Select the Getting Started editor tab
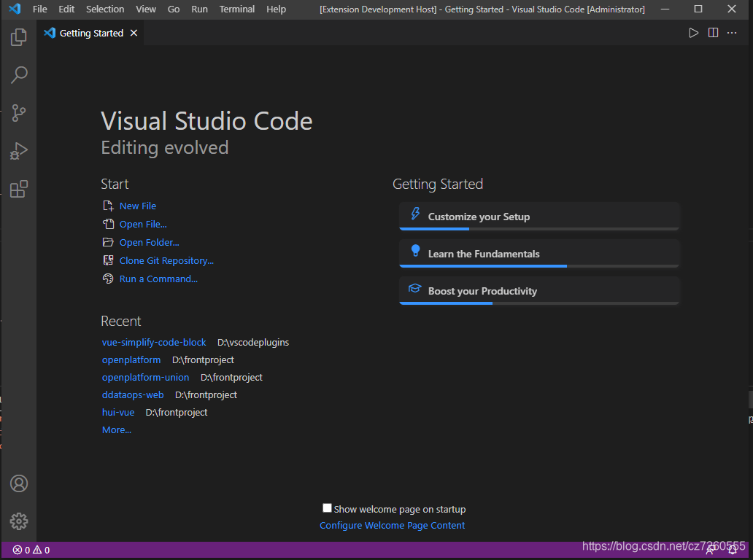Image resolution: width=753 pixels, height=560 pixels. (90, 33)
